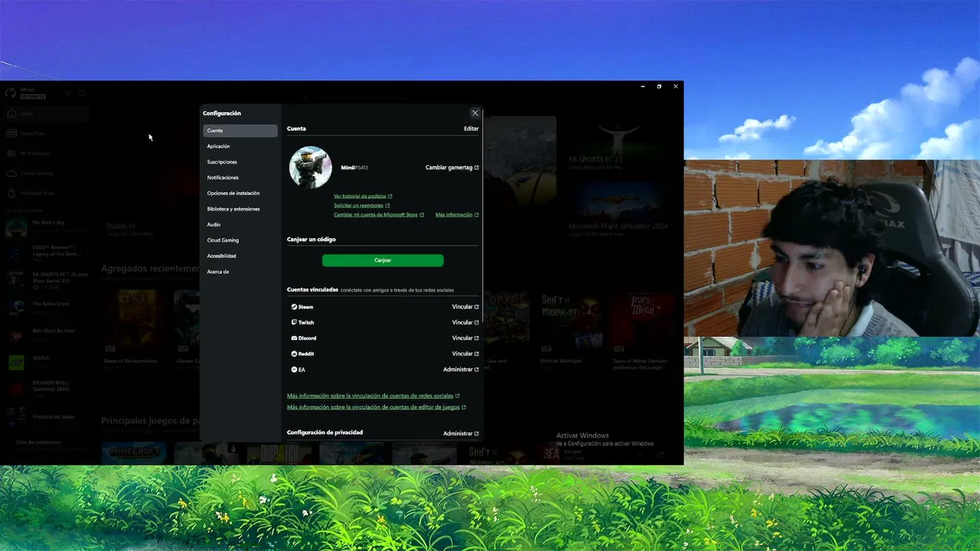Open the Cambiar gamertag link
The image size is (980, 551).
point(452,168)
